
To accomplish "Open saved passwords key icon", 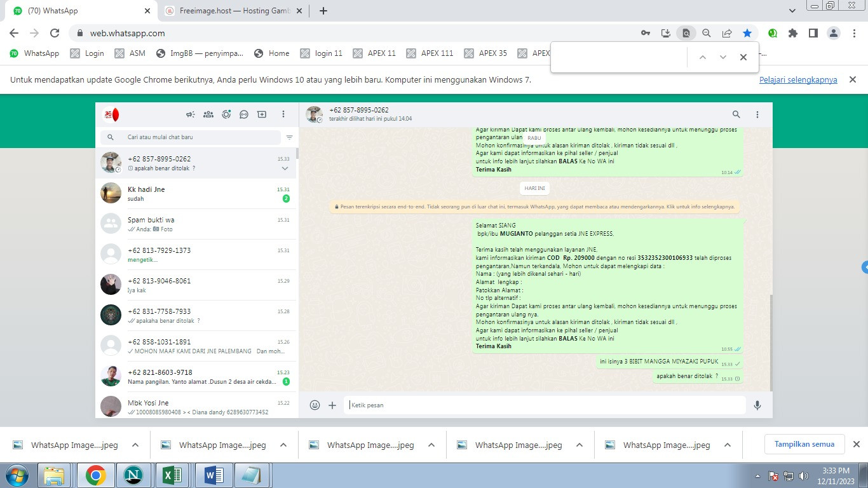I will pyautogui.click(x=646, y=33).
